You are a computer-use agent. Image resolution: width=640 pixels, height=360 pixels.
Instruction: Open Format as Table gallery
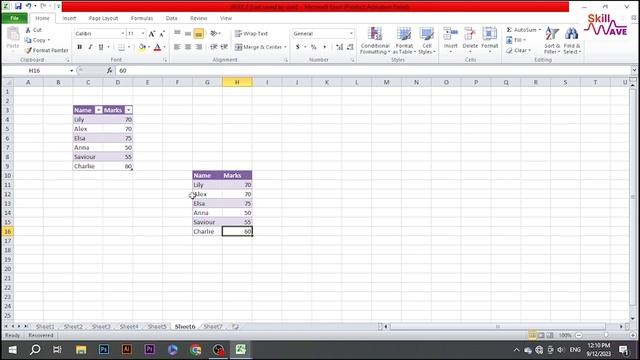[x=404, y=40]
